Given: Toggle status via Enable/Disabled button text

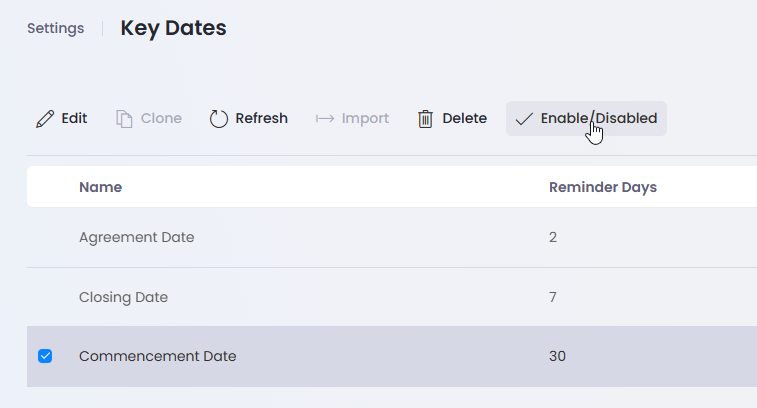Looking at the screenshot, I should (599, 118).
